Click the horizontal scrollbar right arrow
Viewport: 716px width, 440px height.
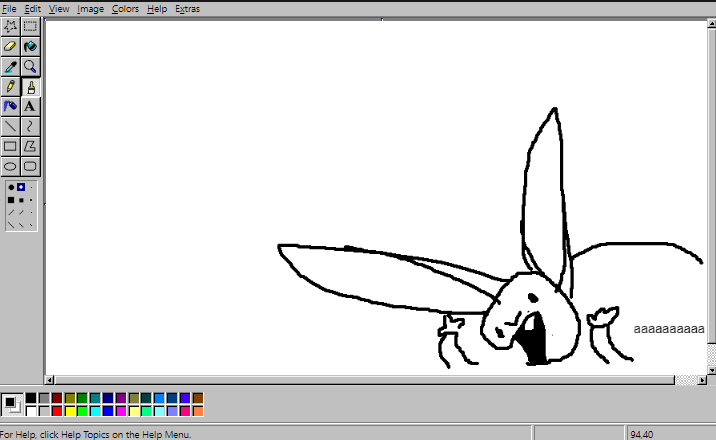(x=702, y=380)
